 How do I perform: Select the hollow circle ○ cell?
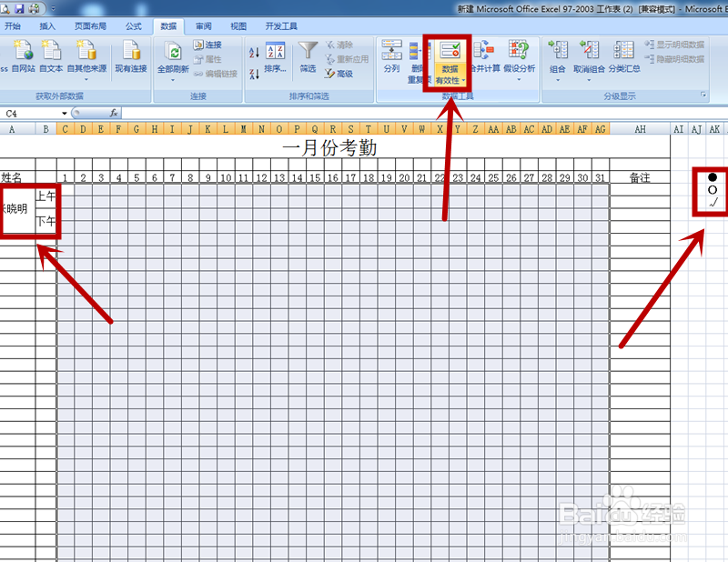pyautogui.click(x=713, y=189)
